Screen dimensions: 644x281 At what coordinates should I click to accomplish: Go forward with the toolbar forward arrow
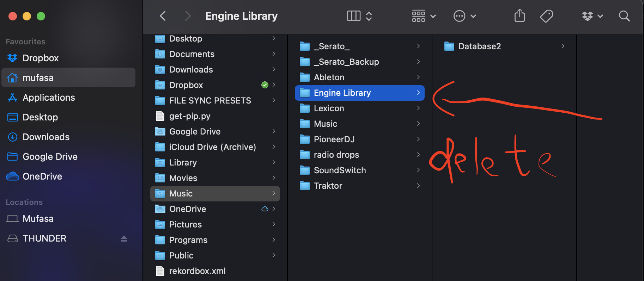188,16
